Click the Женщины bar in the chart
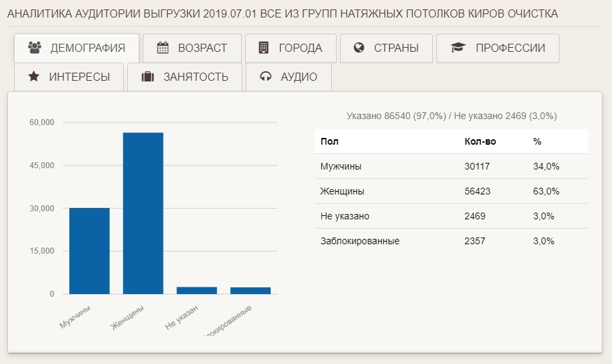Viewport: 612px width, 364px height. 143,213
